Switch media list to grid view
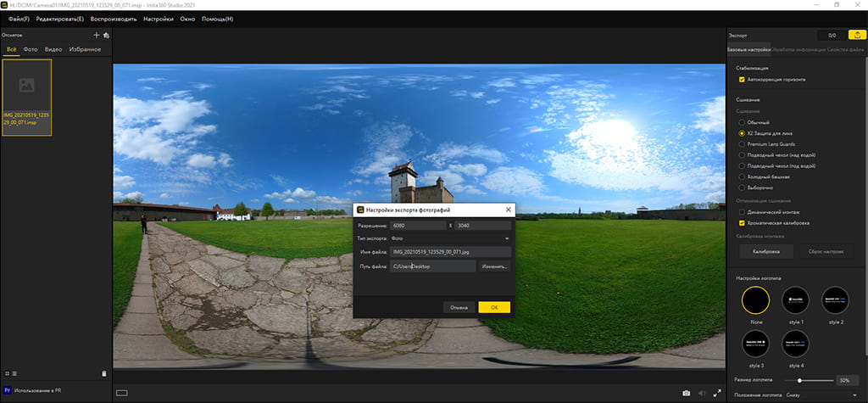Image resolution: width=868 pixels, height=403 pixels. coord(7,372)
